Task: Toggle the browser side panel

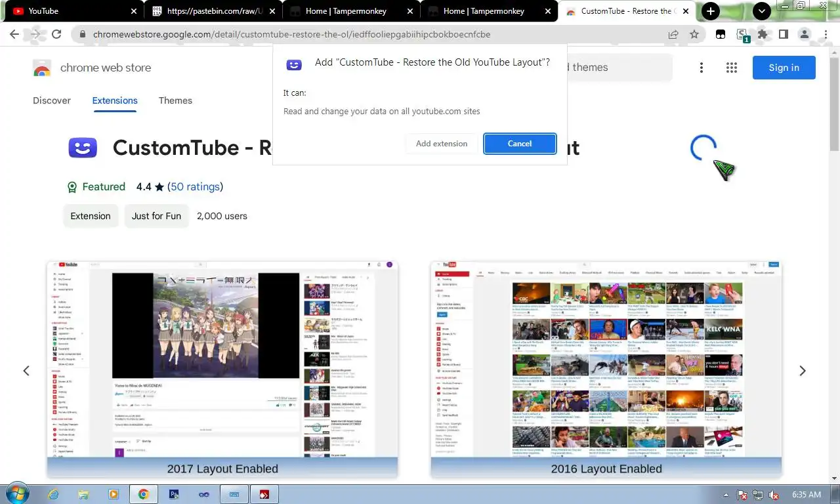Action: pyautogui.click(x=783, y=34)
